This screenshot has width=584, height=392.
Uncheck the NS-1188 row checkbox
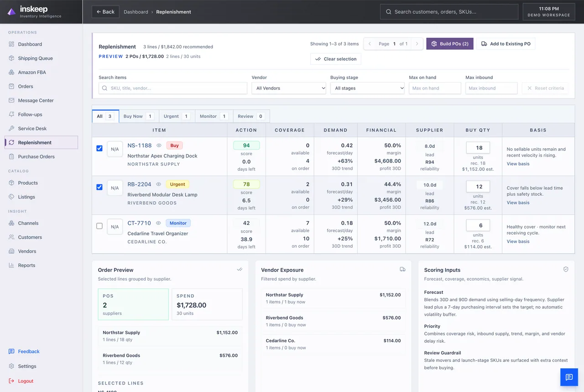(x=99, y=148)
